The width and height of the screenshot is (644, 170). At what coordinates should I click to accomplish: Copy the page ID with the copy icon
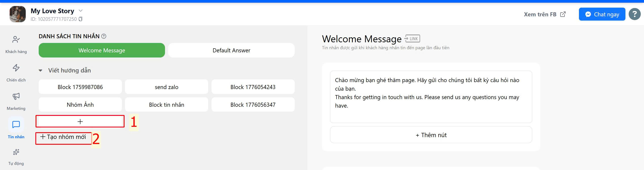click(80, 19)
